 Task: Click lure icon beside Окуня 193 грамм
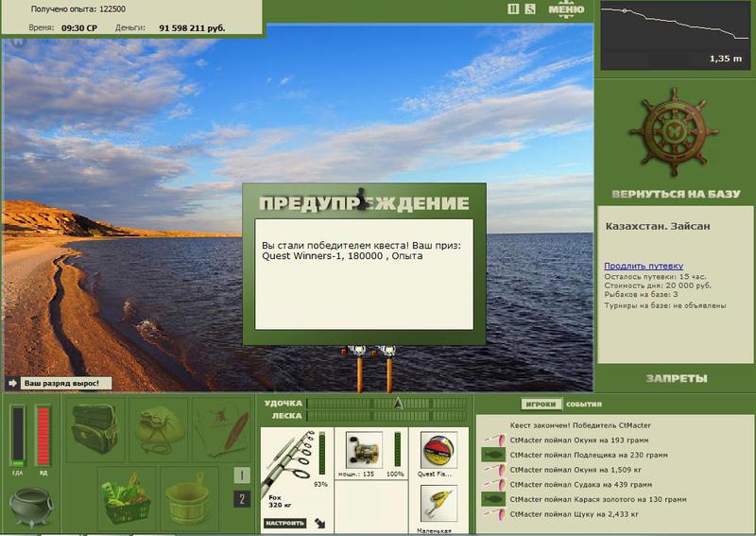493,440
